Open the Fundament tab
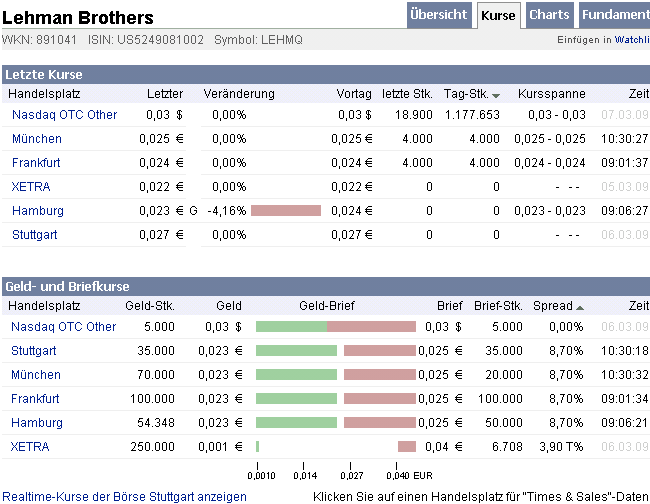 click(x=614, y=15)
